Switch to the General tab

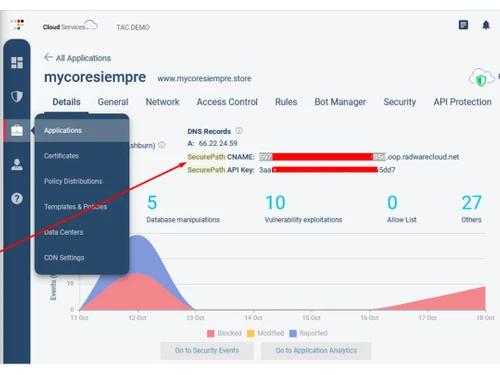[x=113, y=102]
